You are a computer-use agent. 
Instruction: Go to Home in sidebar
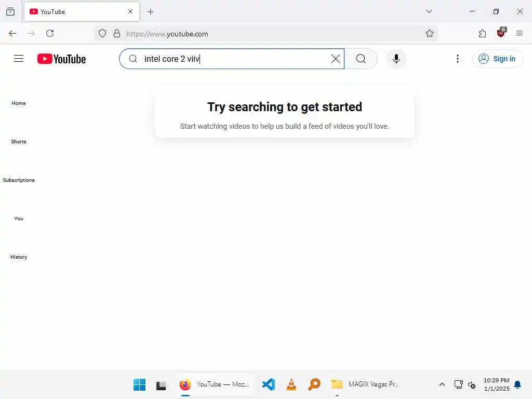click(19, 103)
